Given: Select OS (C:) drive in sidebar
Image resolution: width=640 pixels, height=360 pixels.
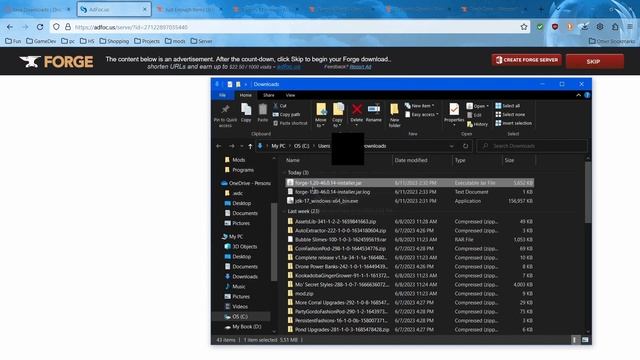Looking at the screenshot, I should click(236, 317).
